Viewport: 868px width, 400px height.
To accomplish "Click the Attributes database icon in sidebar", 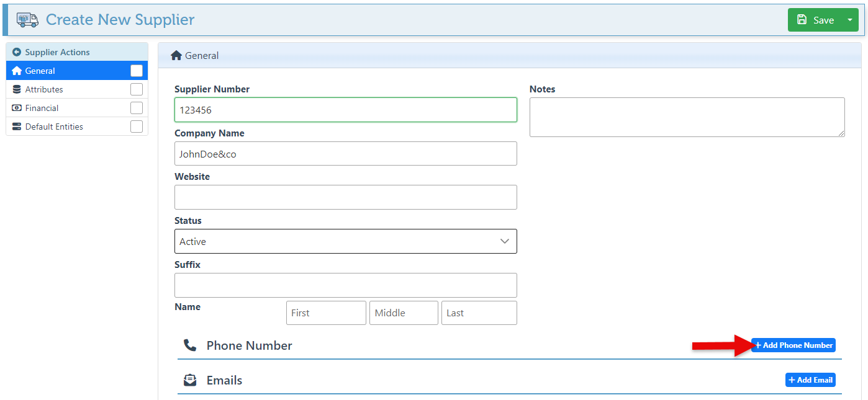I will (17, 89).
